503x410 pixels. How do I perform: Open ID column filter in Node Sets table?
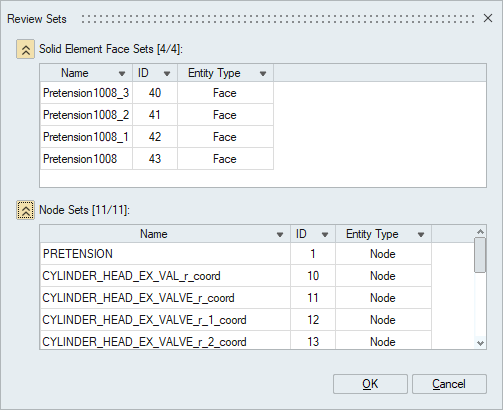tap(325, 234)
